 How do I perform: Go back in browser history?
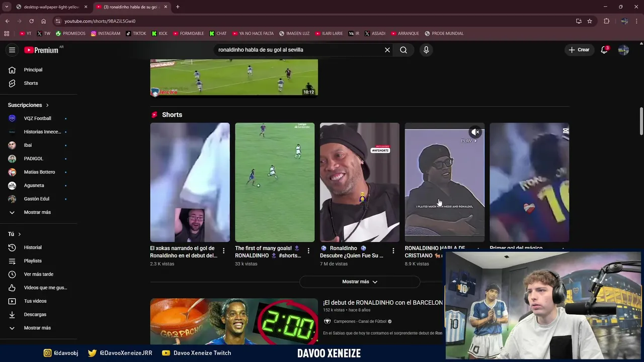(7, 21)
